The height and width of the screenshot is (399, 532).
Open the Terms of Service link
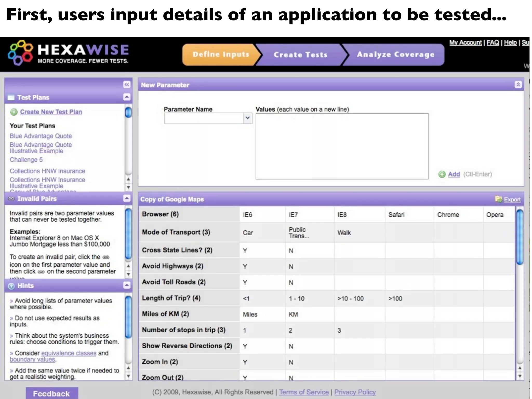click(x=304, y=392)
